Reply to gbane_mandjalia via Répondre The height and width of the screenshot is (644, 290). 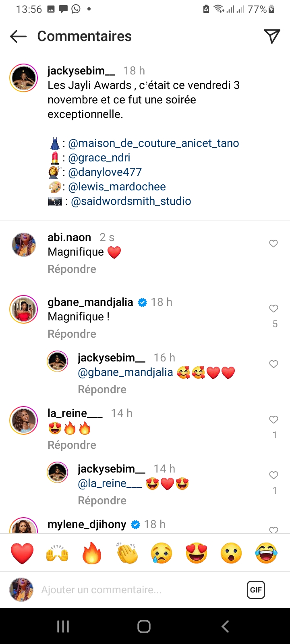pos(72,334)
